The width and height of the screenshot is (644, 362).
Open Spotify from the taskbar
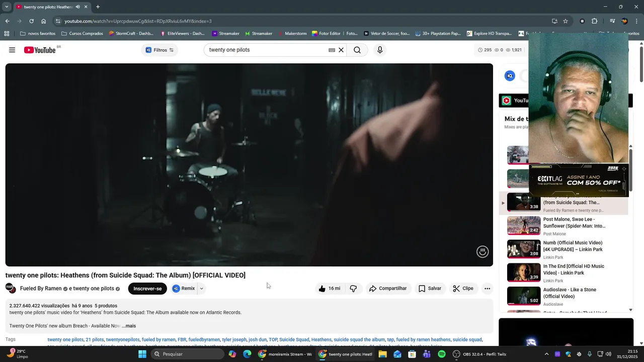click(x=442, y=354)
